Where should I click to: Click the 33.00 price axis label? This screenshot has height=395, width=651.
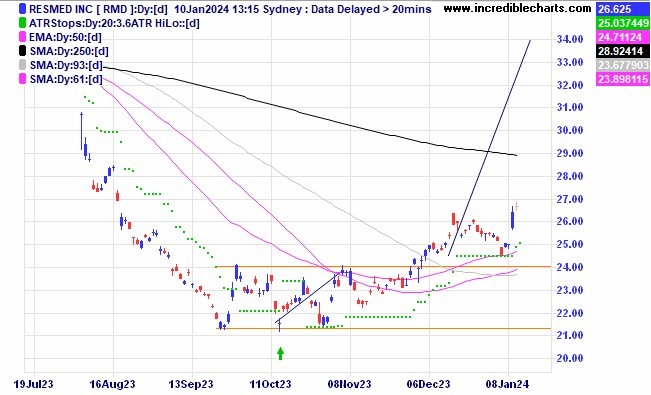pyautogui.click(x=570, y=62)
